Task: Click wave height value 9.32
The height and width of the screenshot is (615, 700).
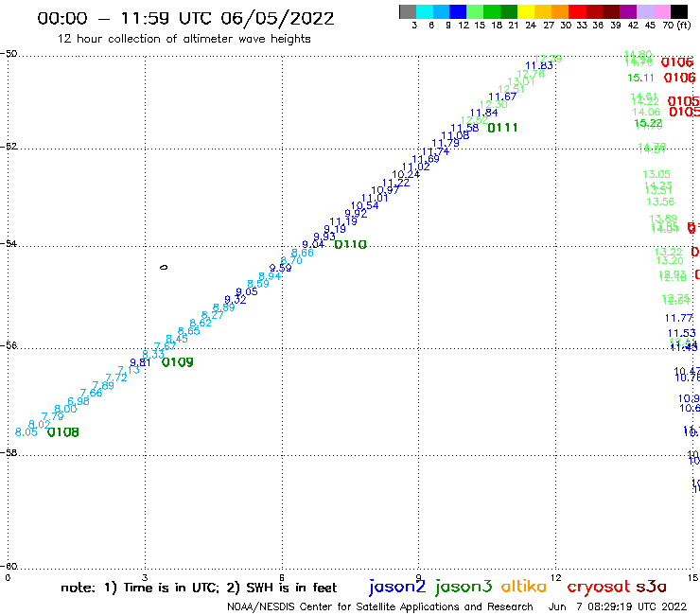Action: 236,300
